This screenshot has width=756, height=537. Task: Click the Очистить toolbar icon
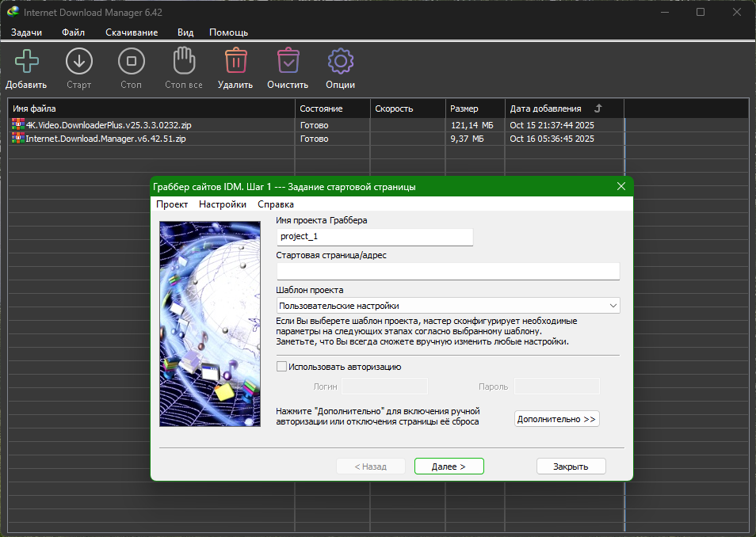(287, 62)
